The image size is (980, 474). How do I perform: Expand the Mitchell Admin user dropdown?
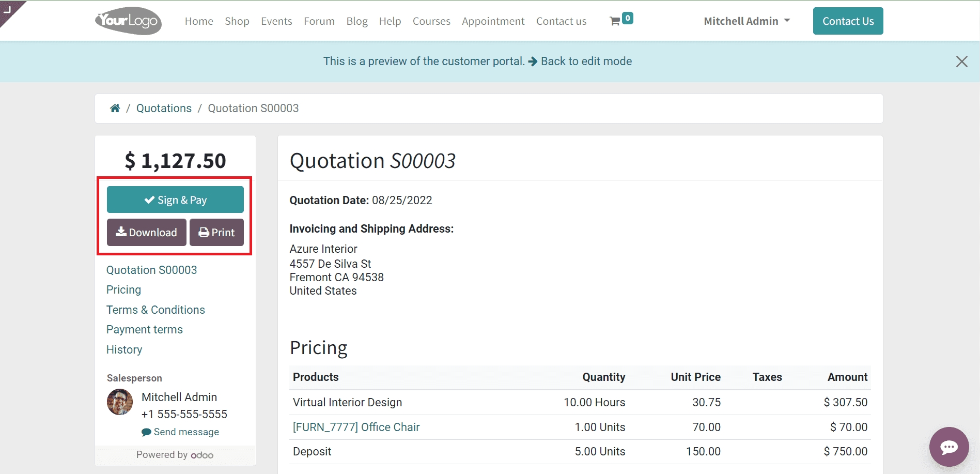point(746,21)
